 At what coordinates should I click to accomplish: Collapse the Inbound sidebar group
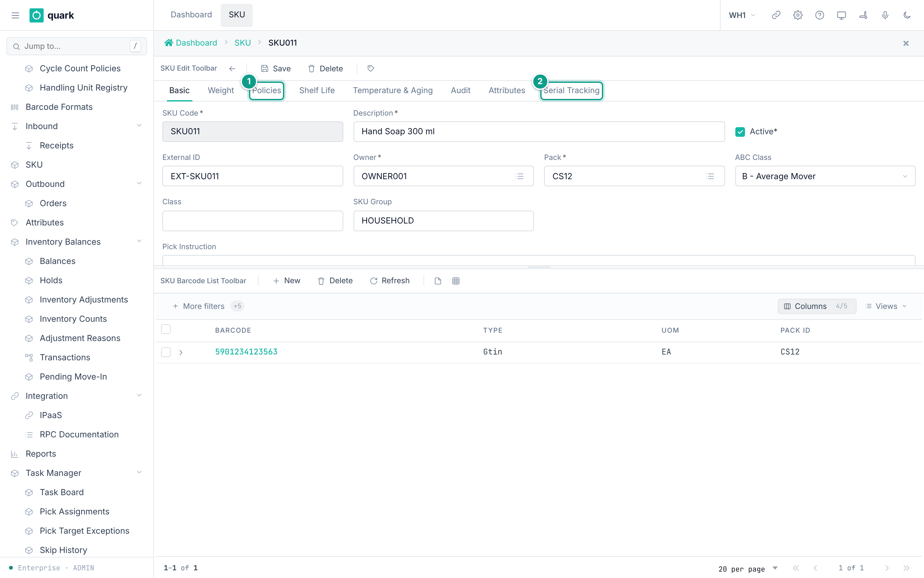click(x=139, y=126)
